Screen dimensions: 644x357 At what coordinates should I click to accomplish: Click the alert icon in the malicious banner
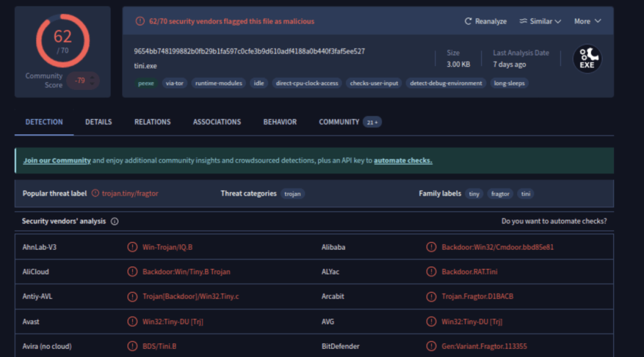140,21
